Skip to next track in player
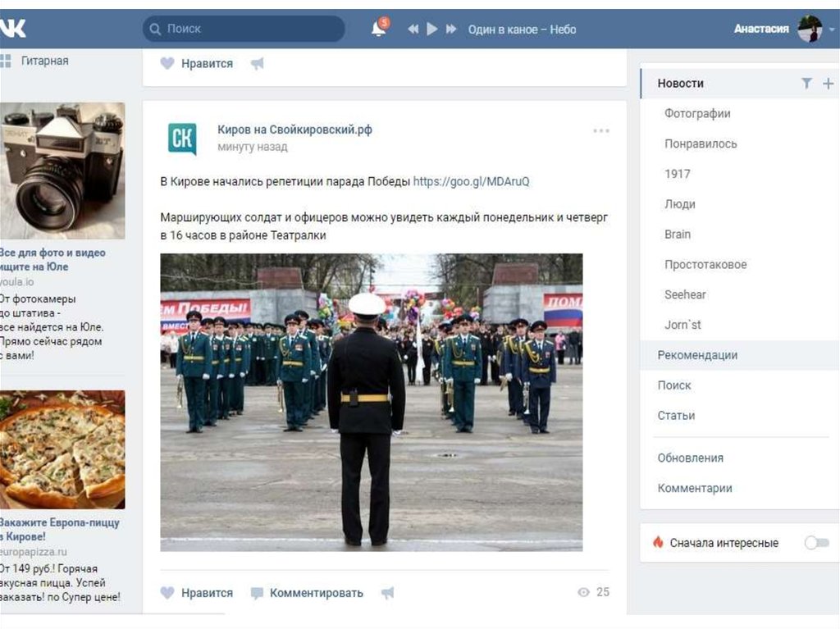 [451, 29]
